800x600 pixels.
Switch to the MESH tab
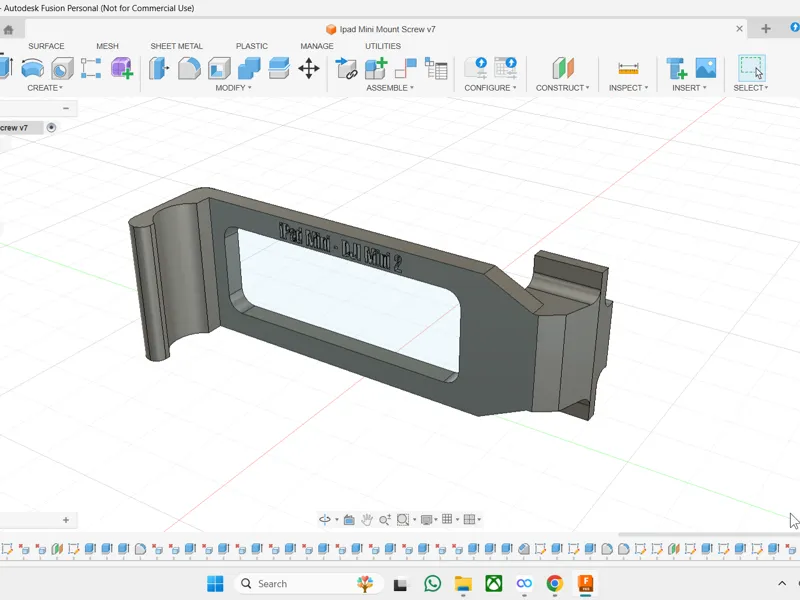107,46
